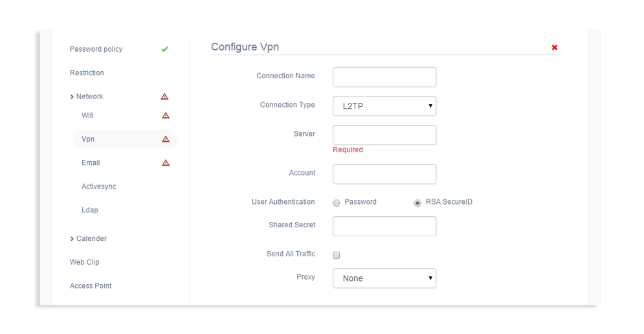This screenshot has height=334, width=644.
Task: Click the Connection Name input field
Action: coord(384,77)
